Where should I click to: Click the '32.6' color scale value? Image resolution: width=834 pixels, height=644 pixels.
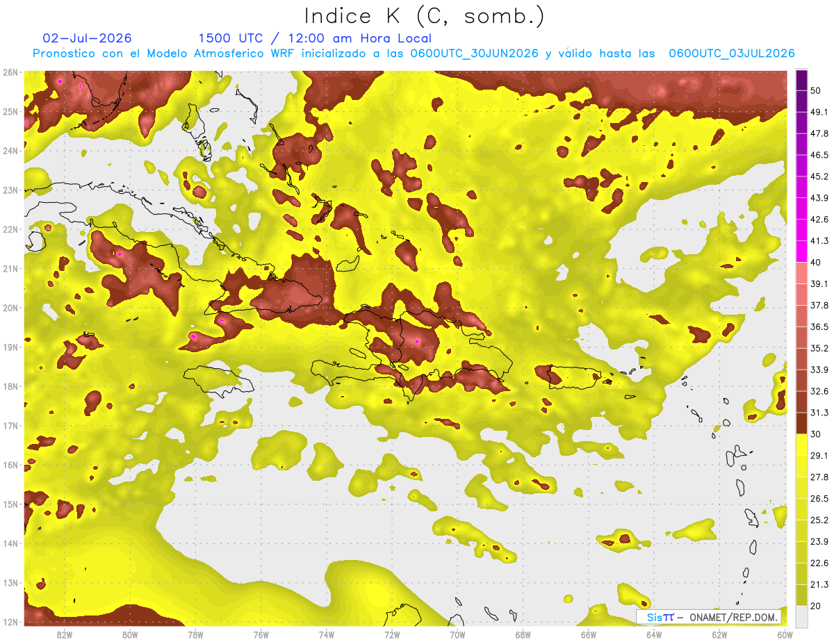click(x=819, y=391)
